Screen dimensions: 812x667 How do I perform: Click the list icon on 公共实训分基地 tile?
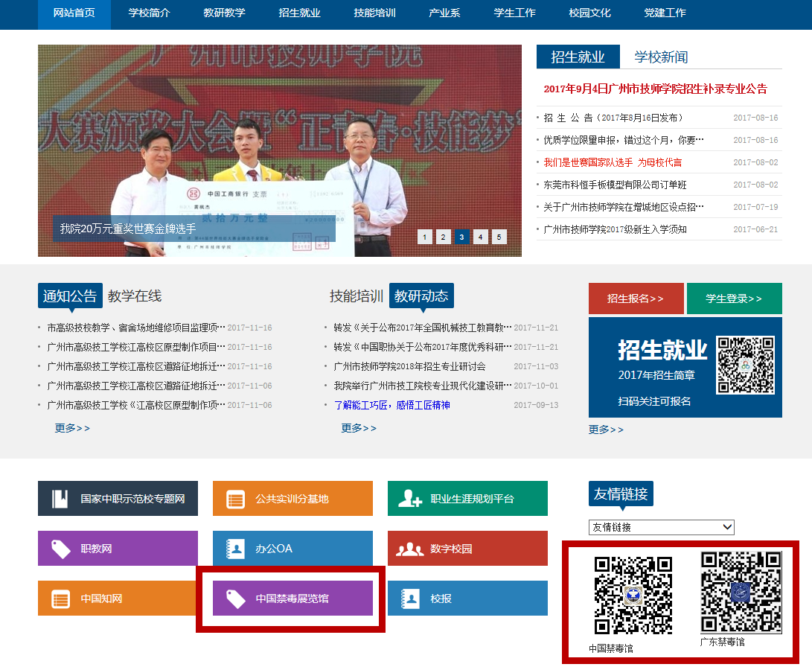pos(235,500)
